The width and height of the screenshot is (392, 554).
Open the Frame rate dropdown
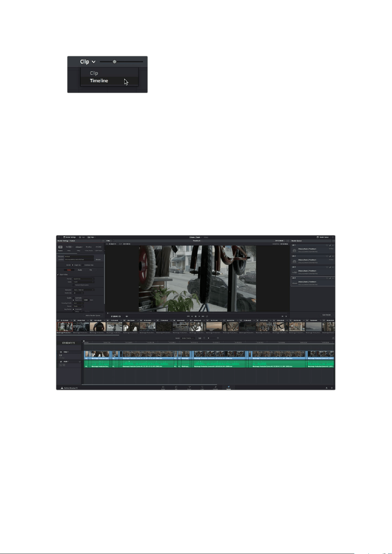coord(78,293)
